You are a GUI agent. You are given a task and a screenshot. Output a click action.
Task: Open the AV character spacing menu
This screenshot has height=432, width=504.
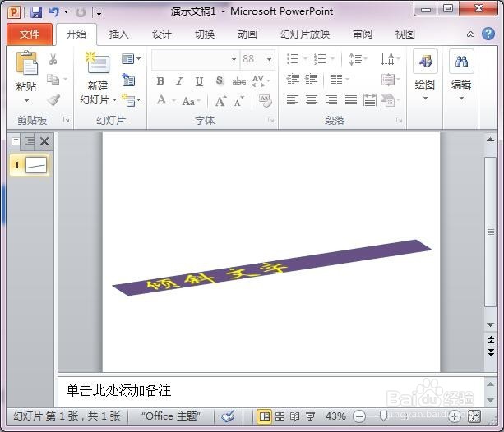click(x=261, y=81)
